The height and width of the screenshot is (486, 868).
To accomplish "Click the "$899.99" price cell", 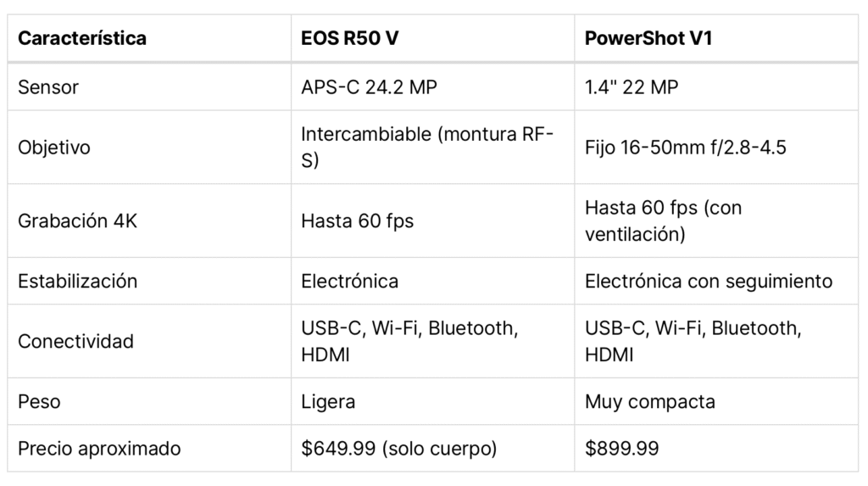I will (x=622, y=448).
